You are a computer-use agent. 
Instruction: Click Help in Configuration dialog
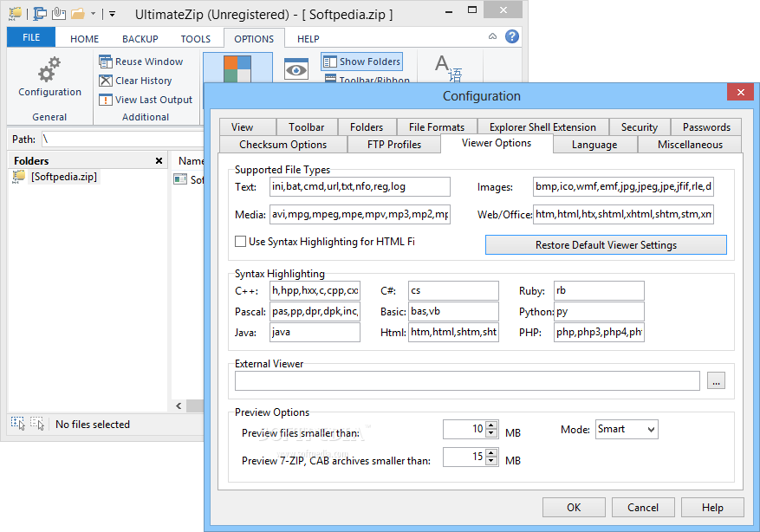pos(712,507)
